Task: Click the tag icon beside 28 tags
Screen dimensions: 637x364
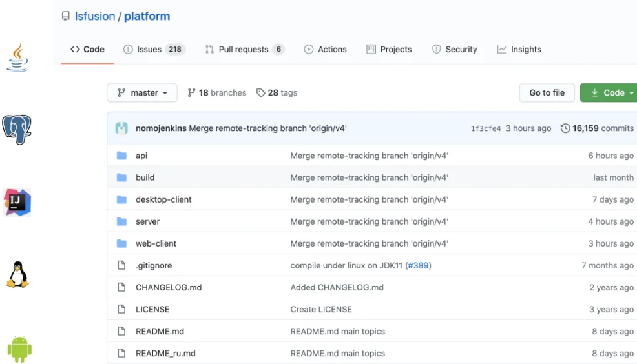Action: 260,93
